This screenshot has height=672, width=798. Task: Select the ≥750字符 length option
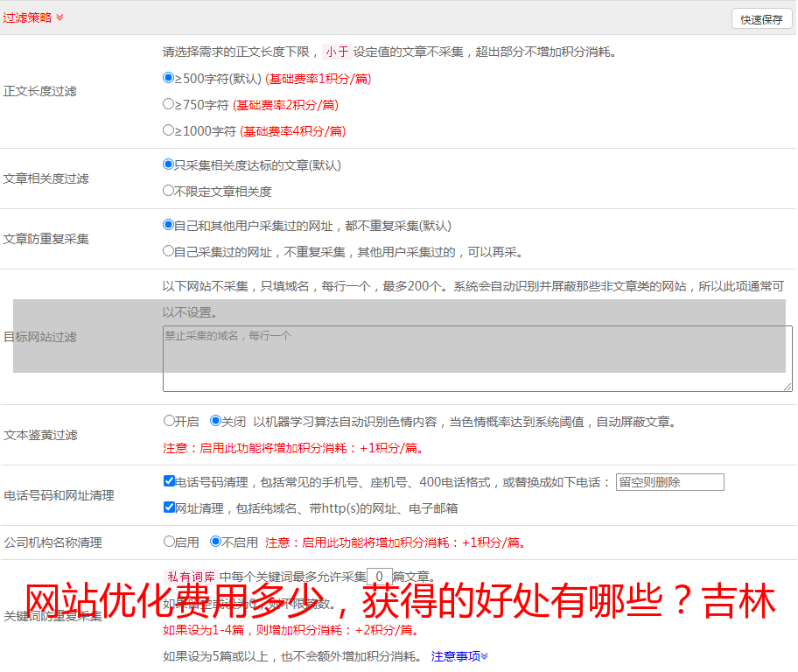[x=168, y=104]
